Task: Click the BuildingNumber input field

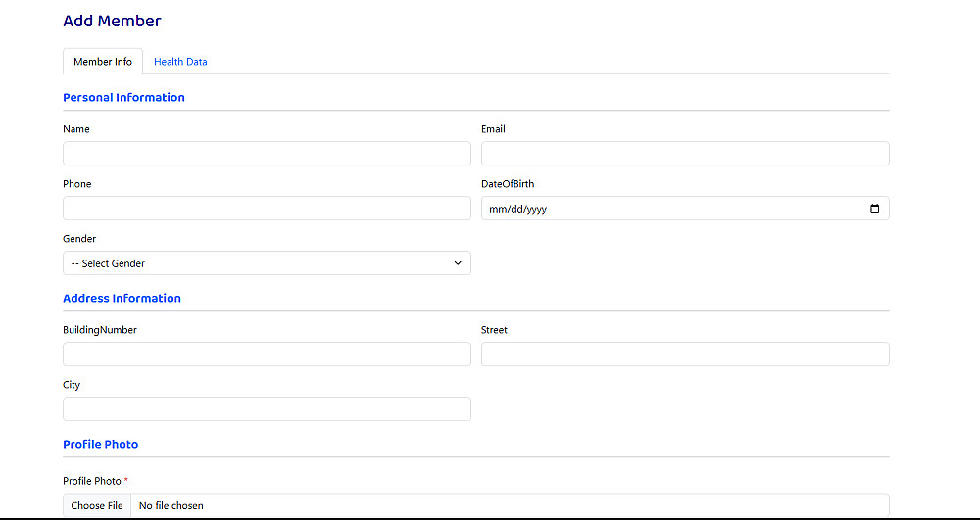Action: coord(267,355)
